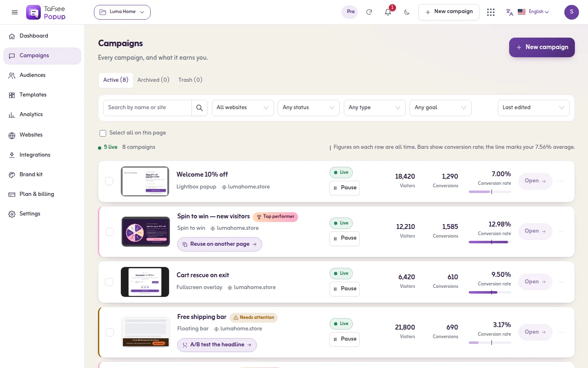Open the Last edited sort dropdown
This screenshot has height=368, width=588.
click(x=533, y=108)
